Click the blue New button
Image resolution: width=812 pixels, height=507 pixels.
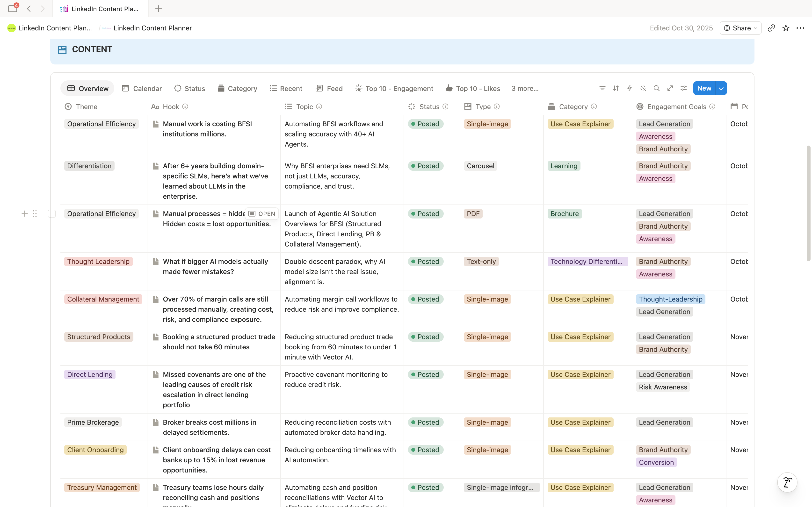click(x=704, y=88)
